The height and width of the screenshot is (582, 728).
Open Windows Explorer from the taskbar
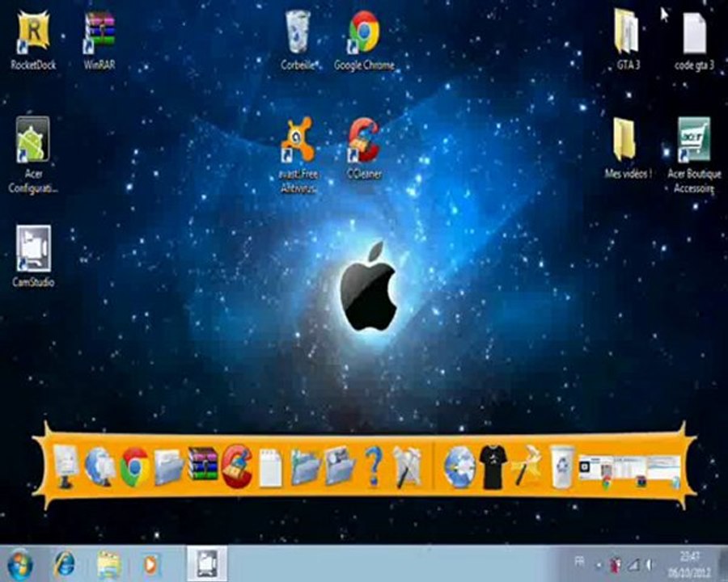tap(109, 564)
